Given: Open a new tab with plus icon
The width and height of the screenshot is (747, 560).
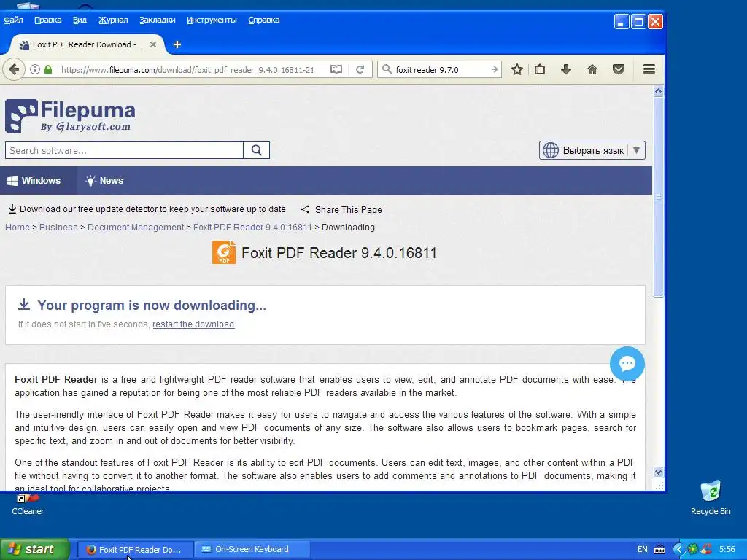Looking at the screenshot, I should [177, 44].
